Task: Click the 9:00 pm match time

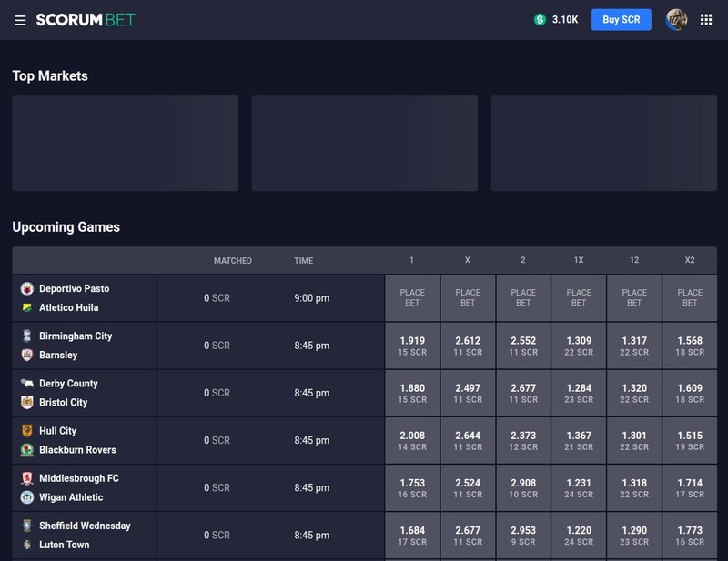Action: click(x=311, y=298)
